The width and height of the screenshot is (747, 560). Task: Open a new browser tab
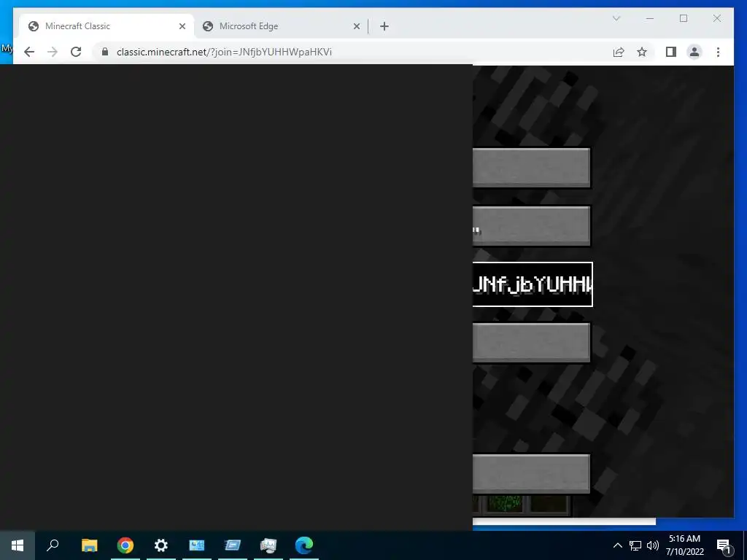[x=384, y=26]
